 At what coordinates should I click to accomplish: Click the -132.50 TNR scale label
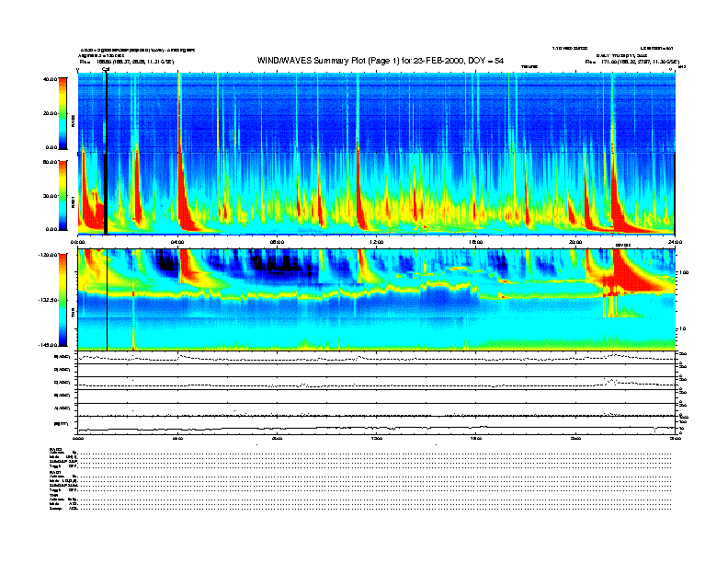48,300
